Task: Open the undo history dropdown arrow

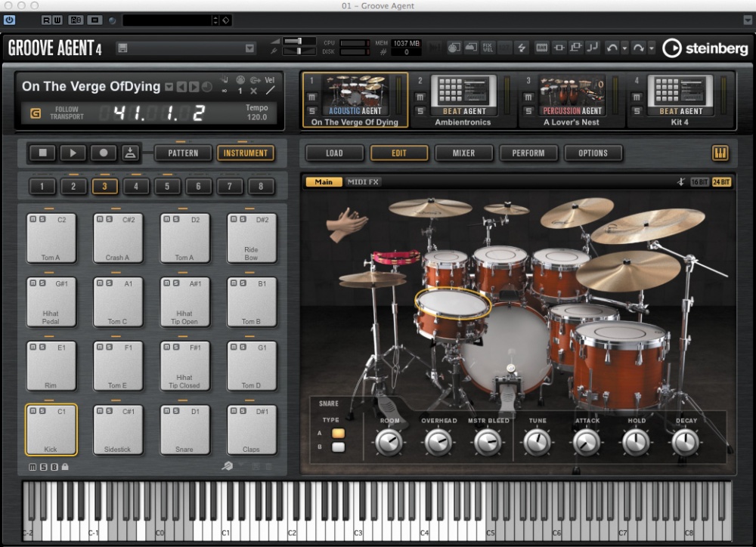Action: pos(625,48)
